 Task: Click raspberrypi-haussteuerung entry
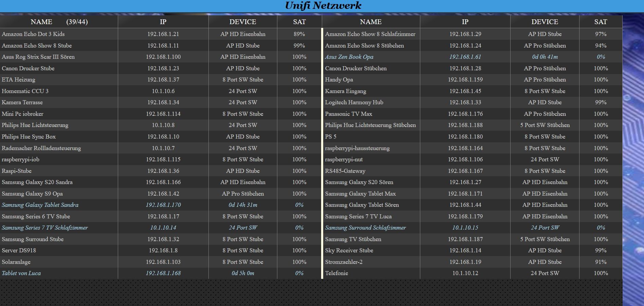(x=357, y=148)
